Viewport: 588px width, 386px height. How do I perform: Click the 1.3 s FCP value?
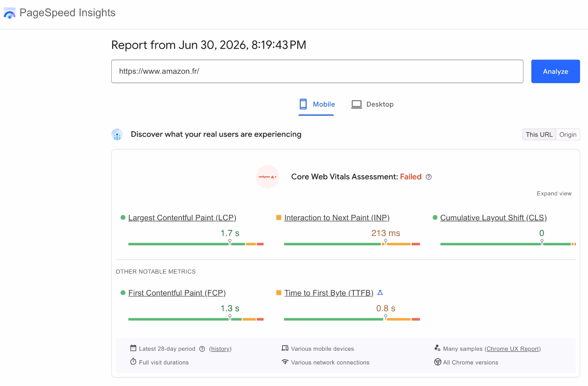[230, 308]
